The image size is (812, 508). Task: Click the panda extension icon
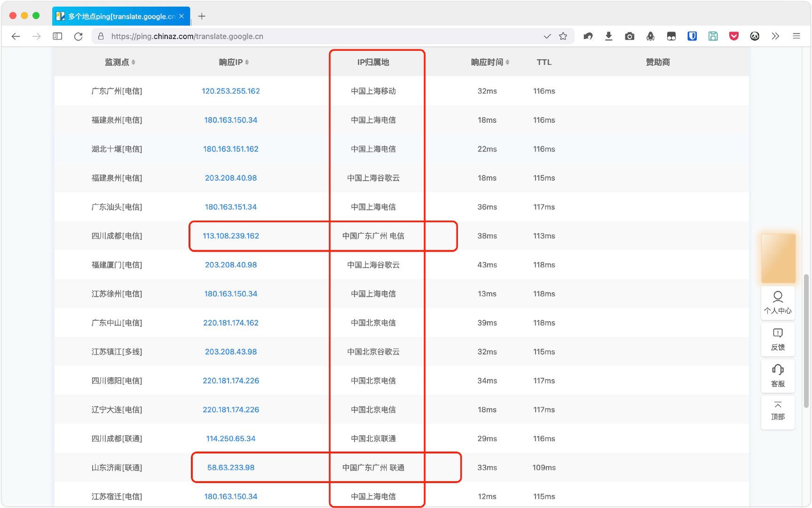[x=755, y=36]
